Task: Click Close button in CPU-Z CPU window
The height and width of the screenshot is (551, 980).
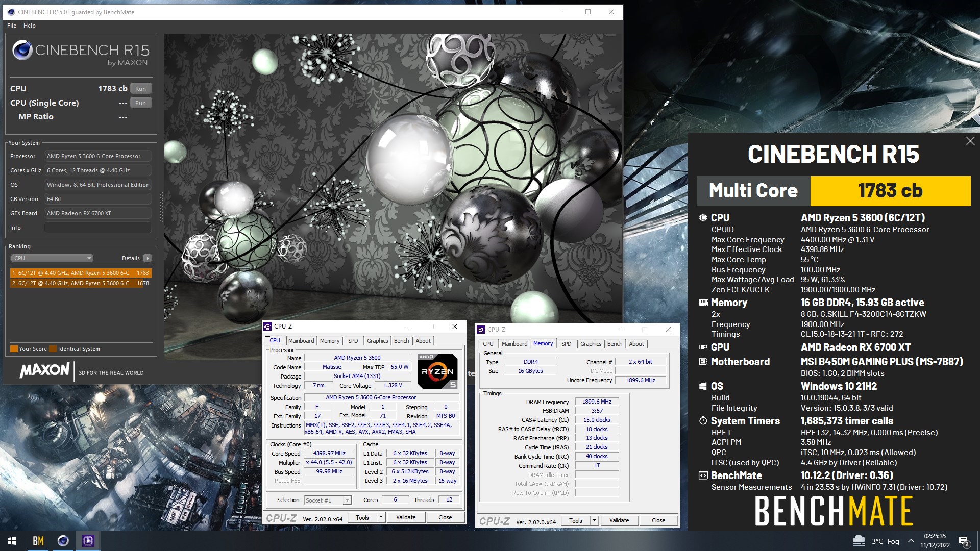Action: coord(445,517)
